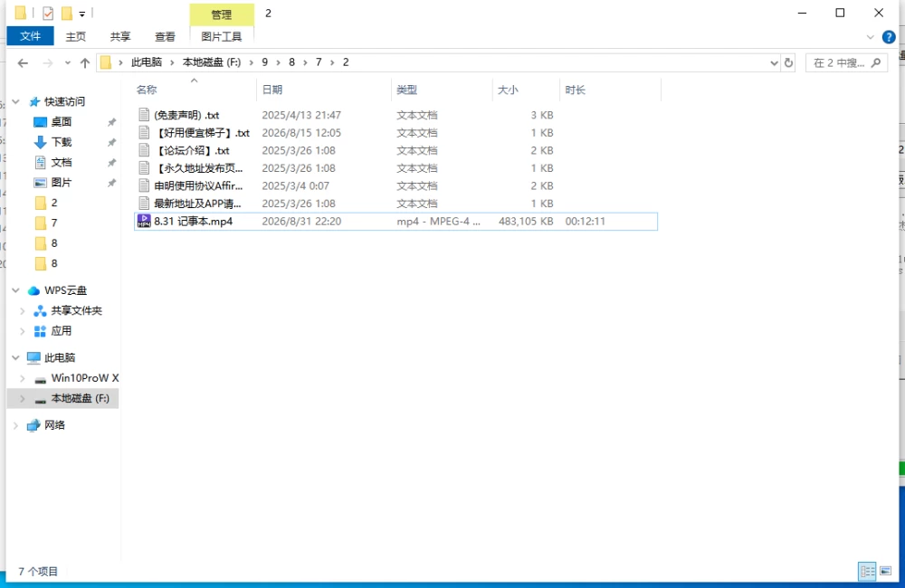Screen dimensions: 905x588
Task: Expand the 网络 network node
Action: (15, 425)
